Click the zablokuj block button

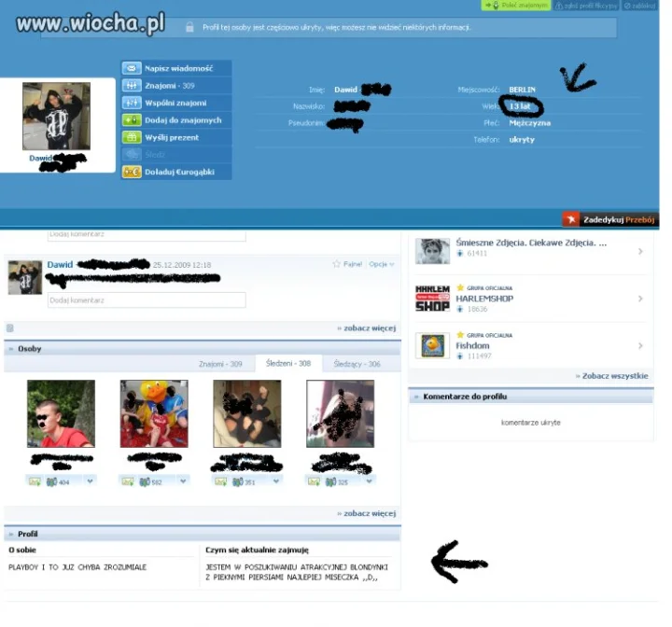coord(639,6)
